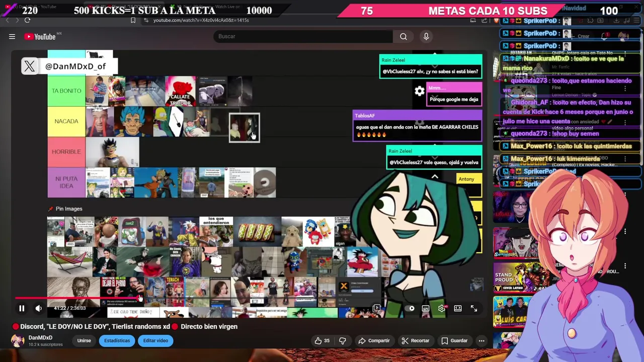Screen dimensions: 644x362
Task: Mute the video with the speaker icon
Action: (39, 308)
